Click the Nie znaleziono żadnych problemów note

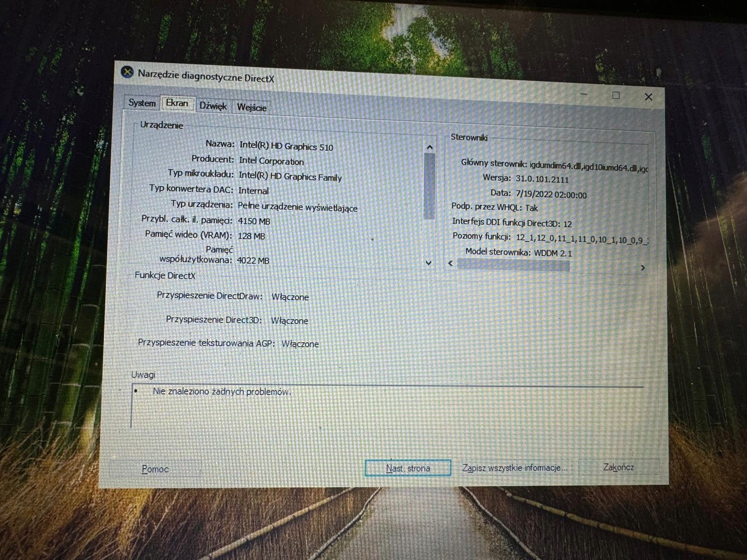222,392
